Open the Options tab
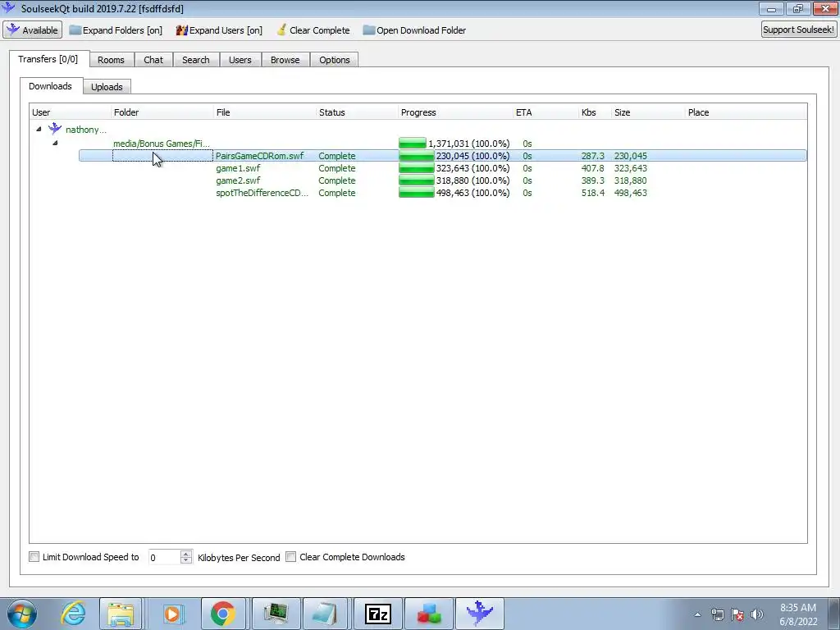 335,60
